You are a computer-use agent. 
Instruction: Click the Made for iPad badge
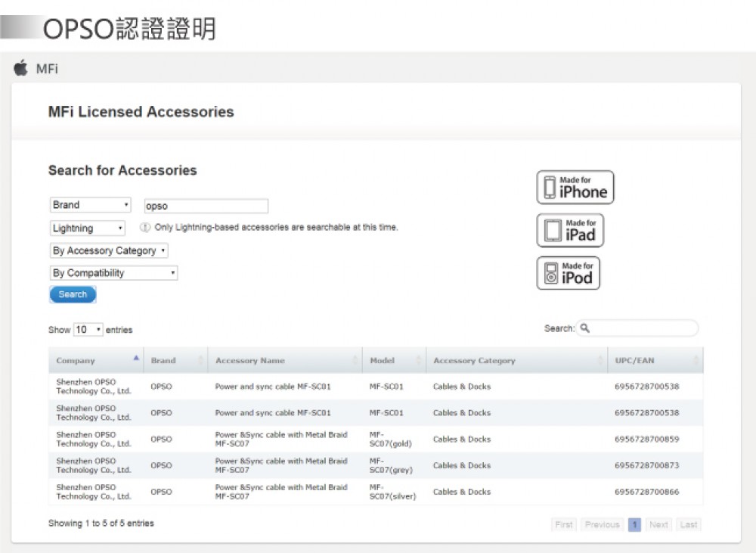point(570,230)
